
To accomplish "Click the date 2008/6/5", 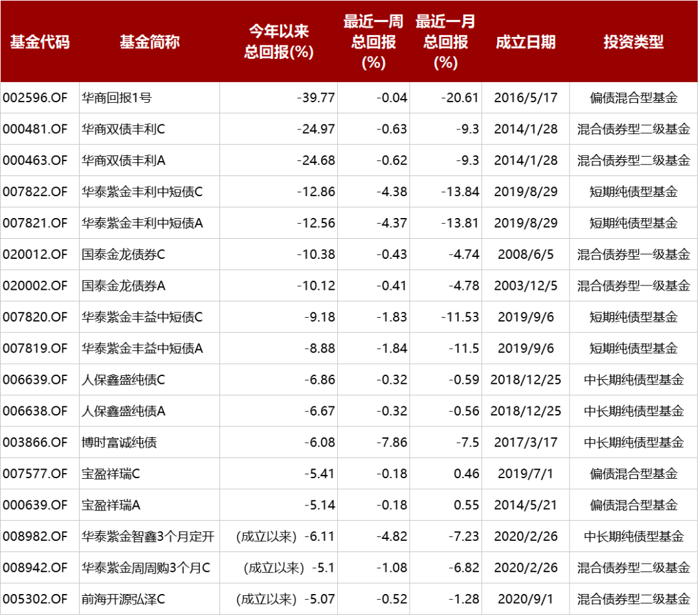I will coord(526,254).
